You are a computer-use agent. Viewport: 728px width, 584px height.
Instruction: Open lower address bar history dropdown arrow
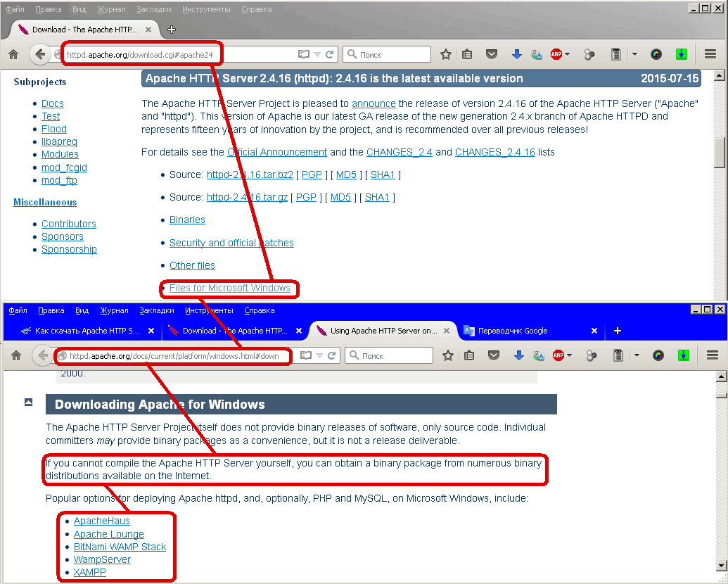pos(319,355)
